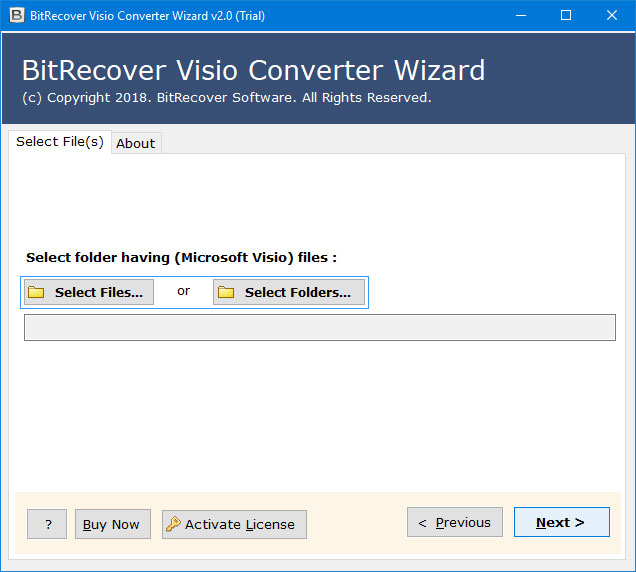
Task: Open the Select Folders button
Action: [x=289, y=292]
